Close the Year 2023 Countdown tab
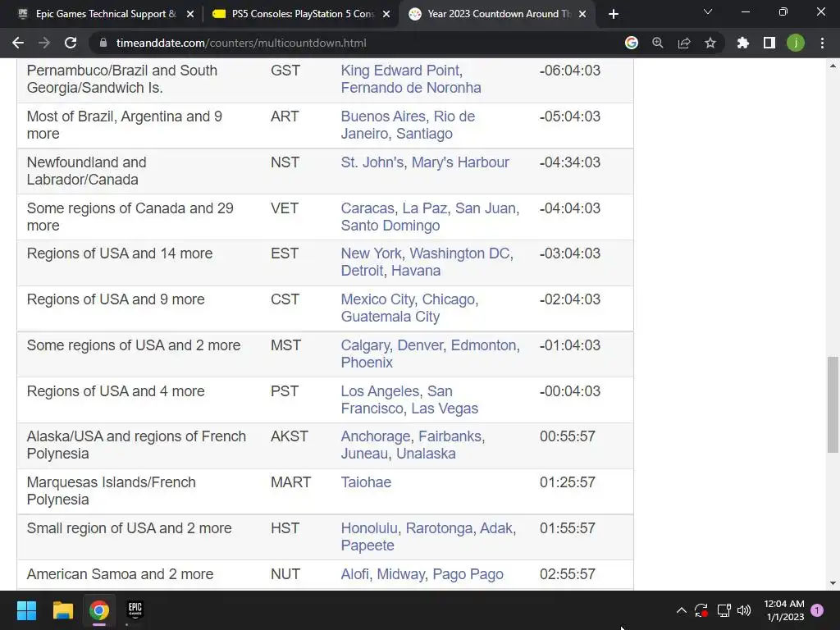 pos(583,14)
